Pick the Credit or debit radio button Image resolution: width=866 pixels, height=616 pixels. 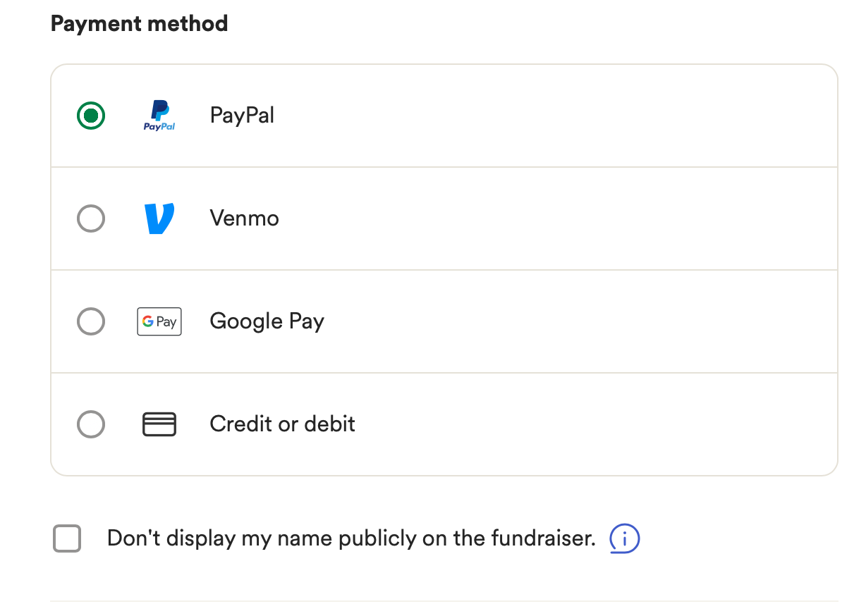(91, 424)
